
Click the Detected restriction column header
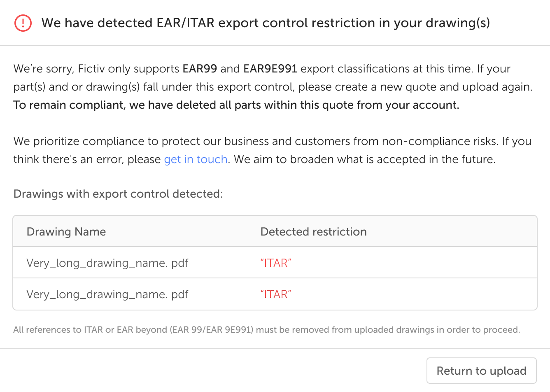pos(313,232)
